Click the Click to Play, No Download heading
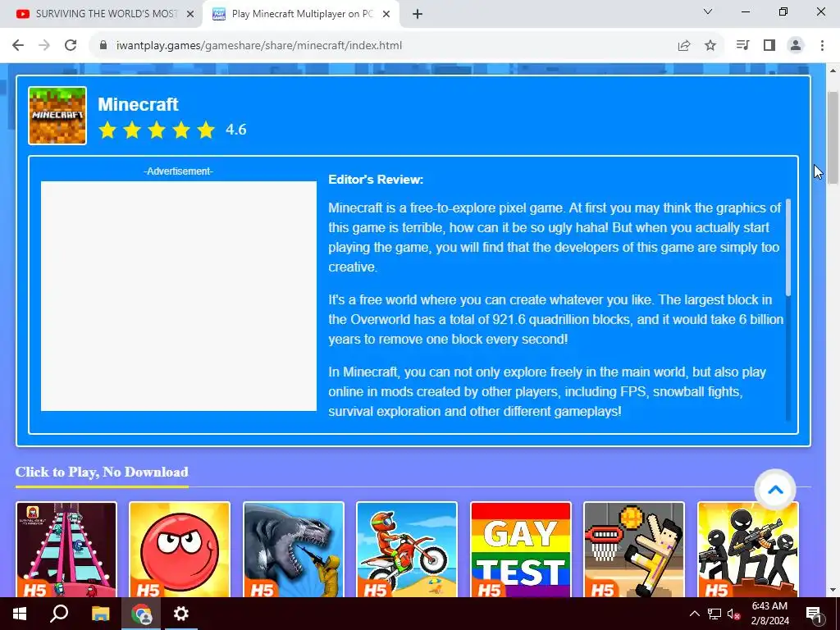Screen dimensions: 840x630 102,472
